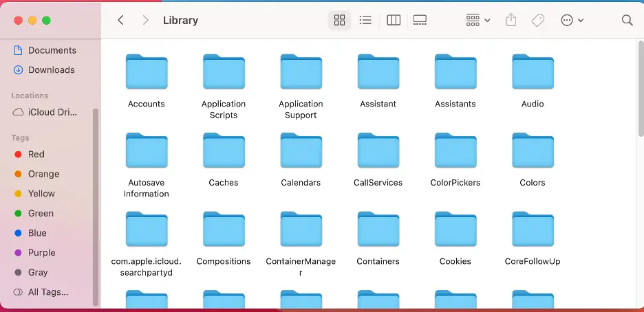Select the Accounts folder

[x=147, y=81]
